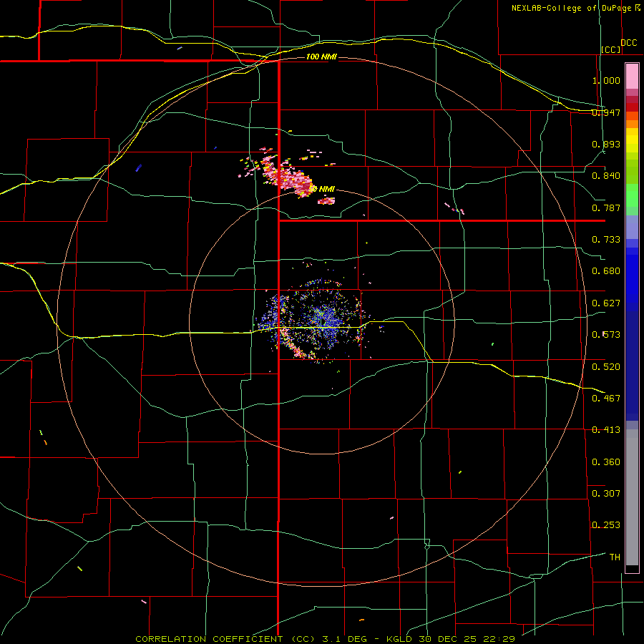This screenshot has height=644, width=644.
Task: Select the 0.360 legend value
Action: tap(606, 462)
